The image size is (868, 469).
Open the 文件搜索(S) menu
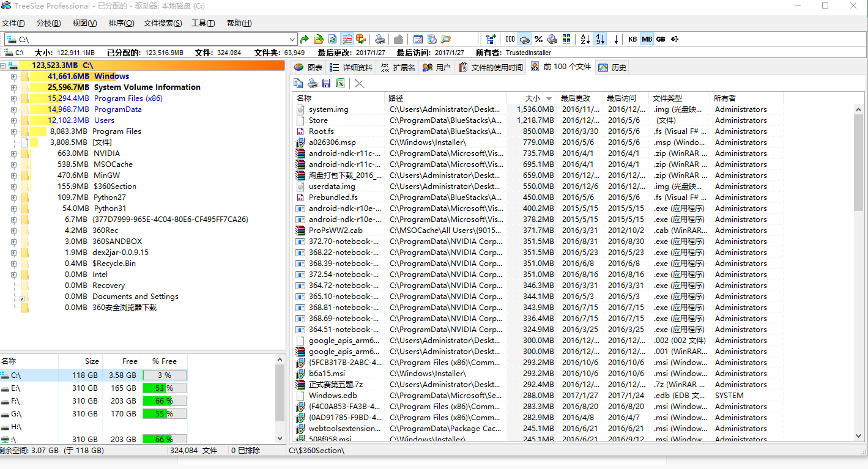click(163, 23)
